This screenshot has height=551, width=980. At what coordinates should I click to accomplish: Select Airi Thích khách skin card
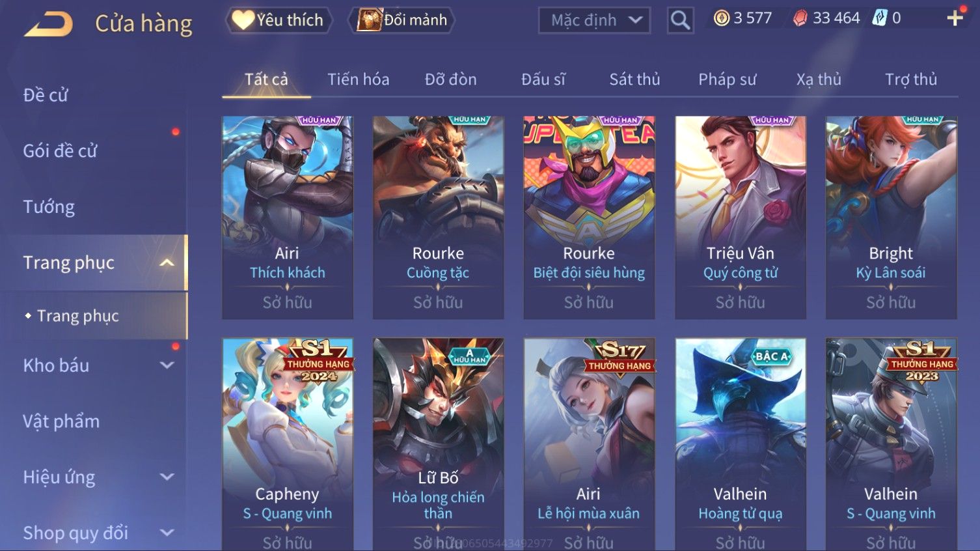point(288,218)
